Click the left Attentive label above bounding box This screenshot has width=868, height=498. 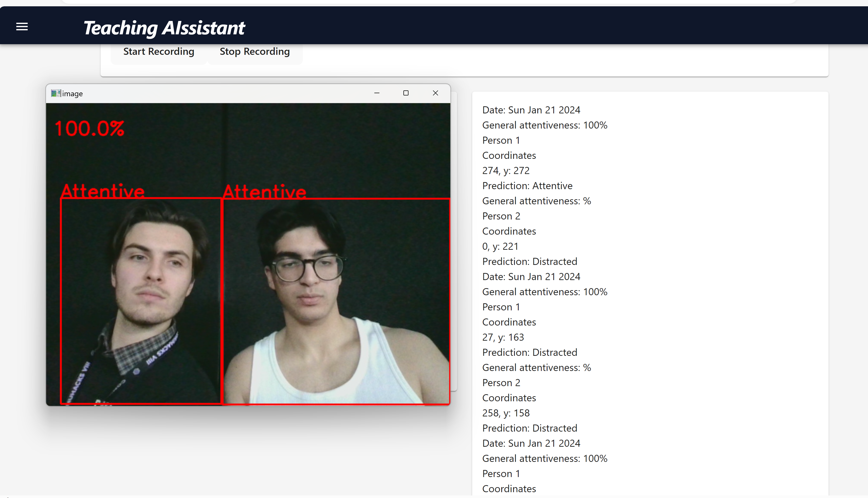tap(103, 191)
